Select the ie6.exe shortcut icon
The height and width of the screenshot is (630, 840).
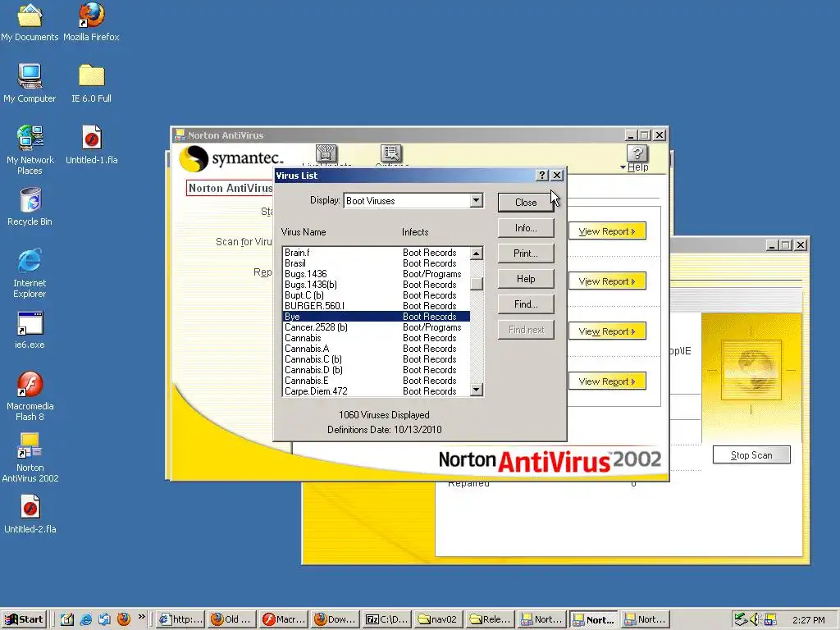coord(30,330)
